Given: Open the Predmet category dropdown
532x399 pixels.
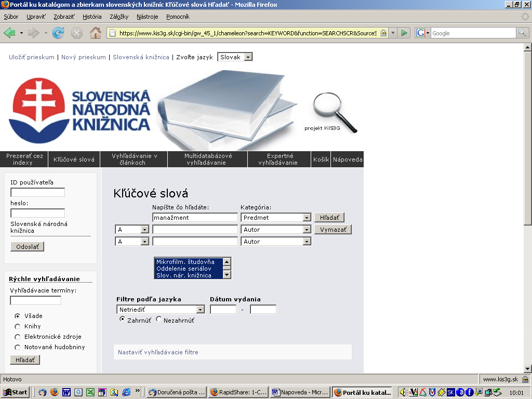Looking at the screenshot, I should point(307,218).
